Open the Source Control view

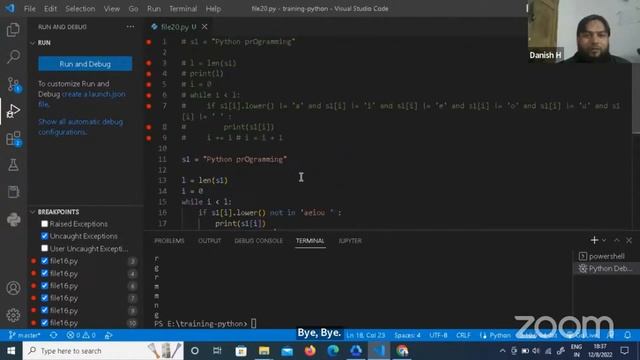[13, 84]
